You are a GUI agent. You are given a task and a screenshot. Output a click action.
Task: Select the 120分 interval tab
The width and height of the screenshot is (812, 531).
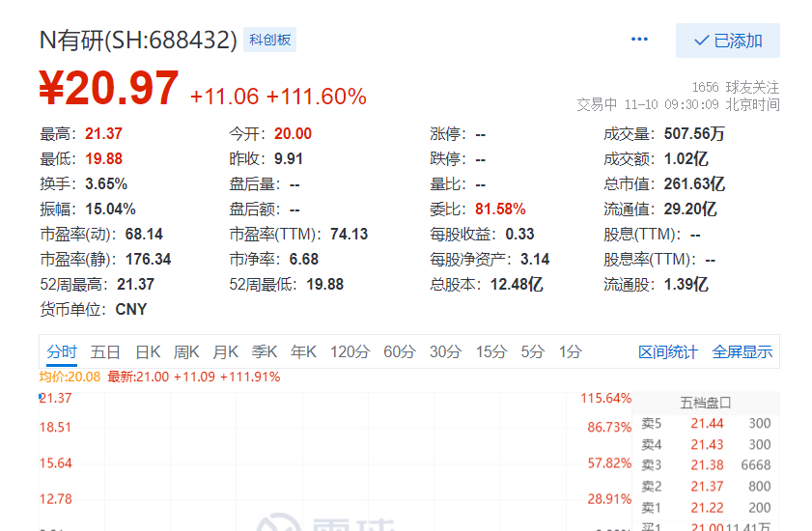[350, 352]
